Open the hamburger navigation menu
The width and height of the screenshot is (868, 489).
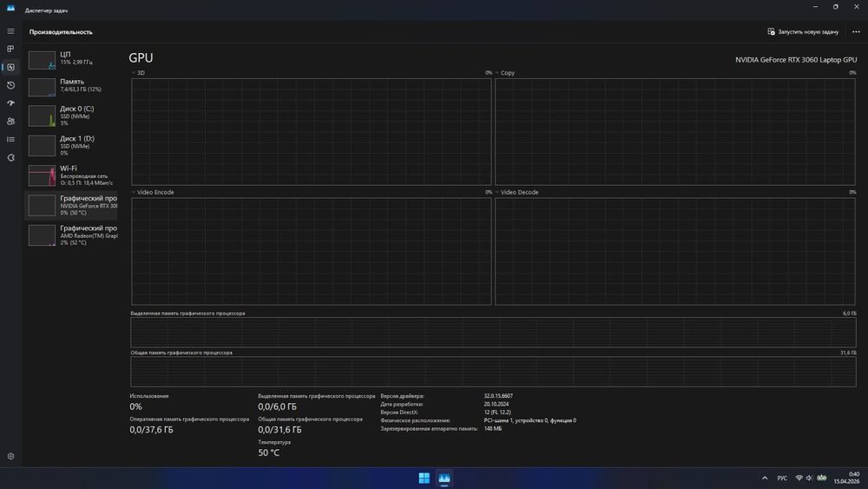[x=10, y=31]
